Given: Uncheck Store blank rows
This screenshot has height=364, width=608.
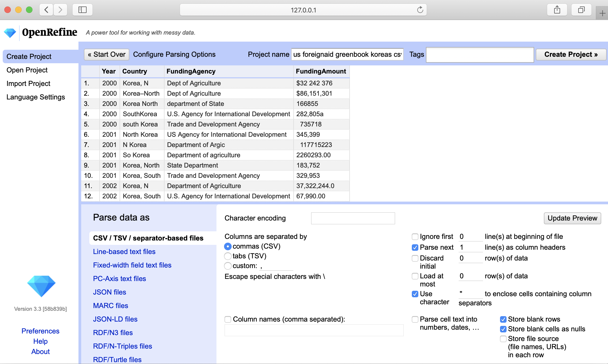Looking at the screenshot, I should point(503,319).
